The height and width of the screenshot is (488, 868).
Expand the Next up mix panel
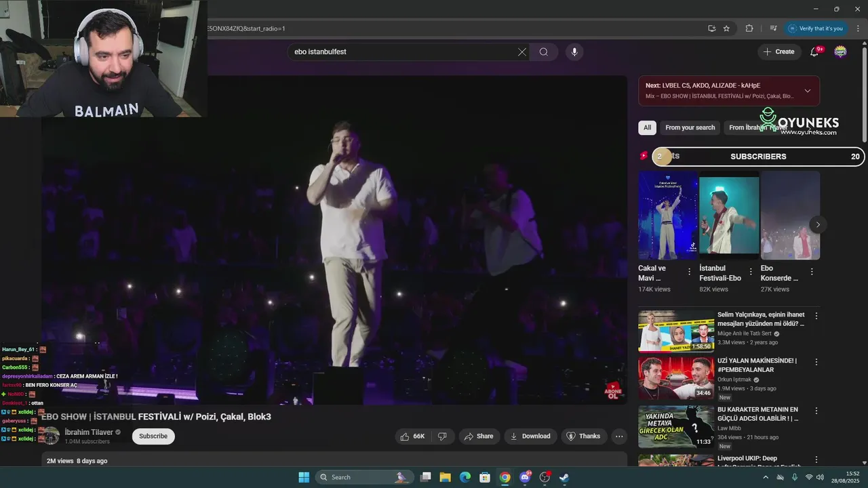pos(807,91)
